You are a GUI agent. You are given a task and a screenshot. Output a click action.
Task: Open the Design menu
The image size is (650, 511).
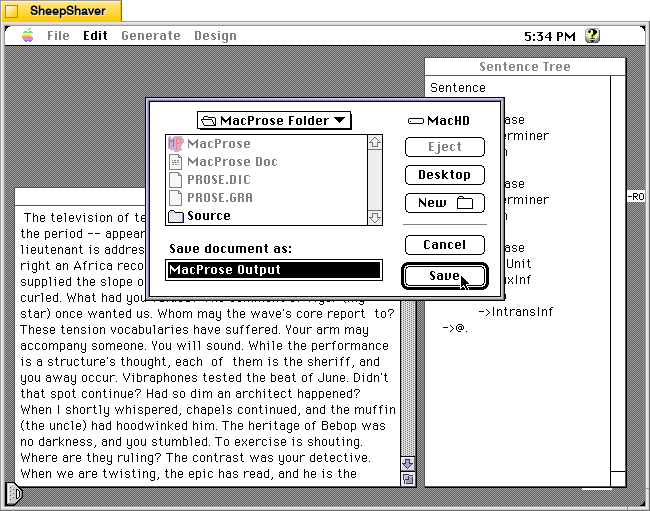[x=216, y=36]
